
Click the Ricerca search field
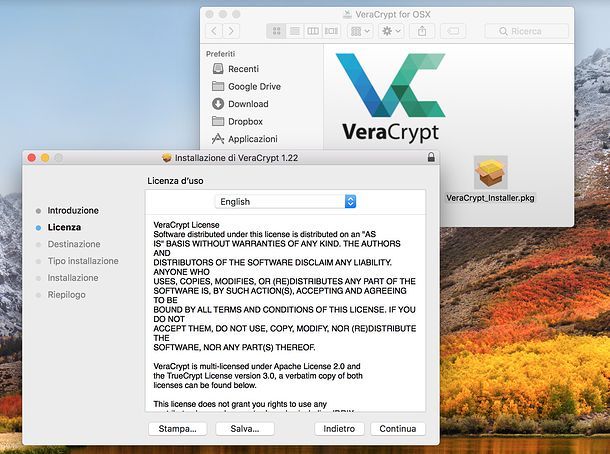[527, 31]
